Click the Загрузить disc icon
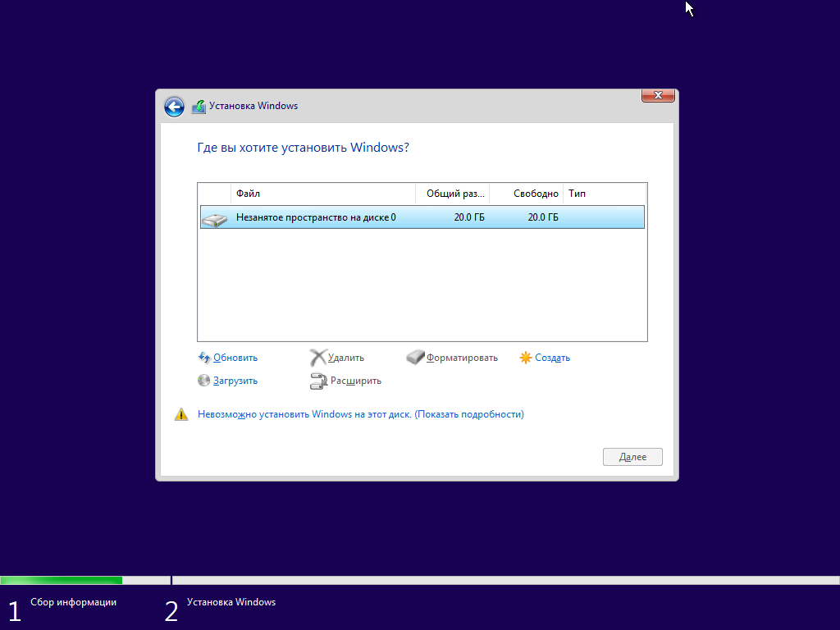This screenshot has height=630, width=840. [x=204, y=381]
